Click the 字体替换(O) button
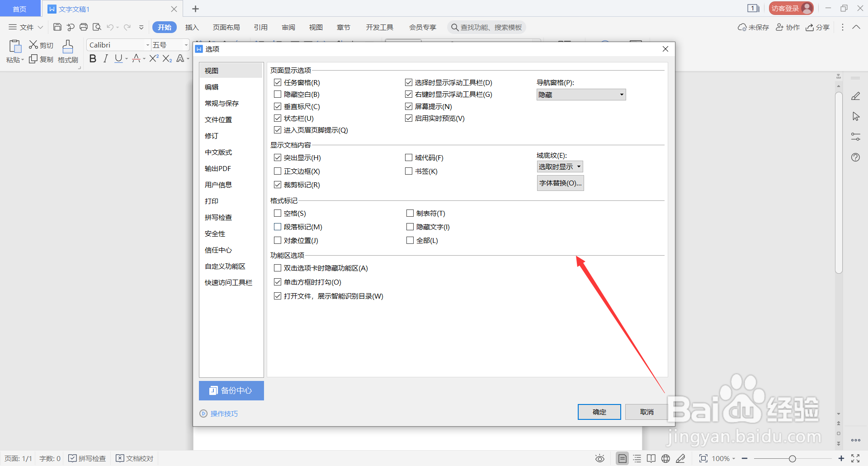The height and width of the screenshot is (466, 868). [x=560, y=183]
